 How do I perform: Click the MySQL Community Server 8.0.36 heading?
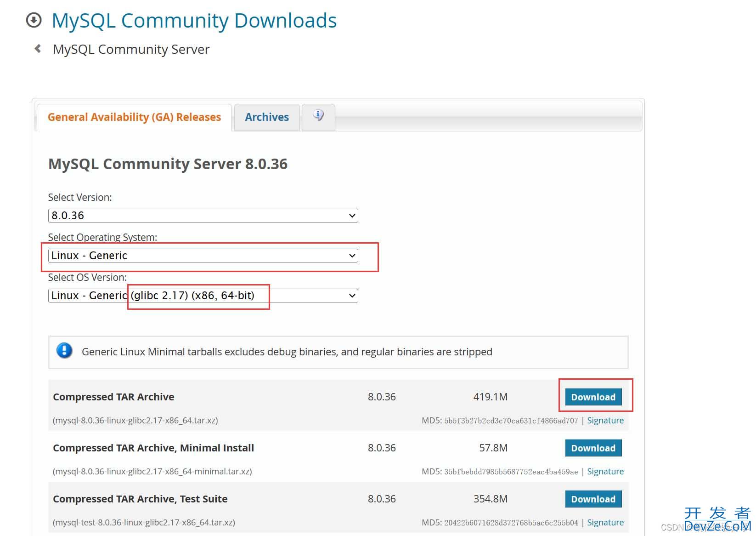point(168,164)
